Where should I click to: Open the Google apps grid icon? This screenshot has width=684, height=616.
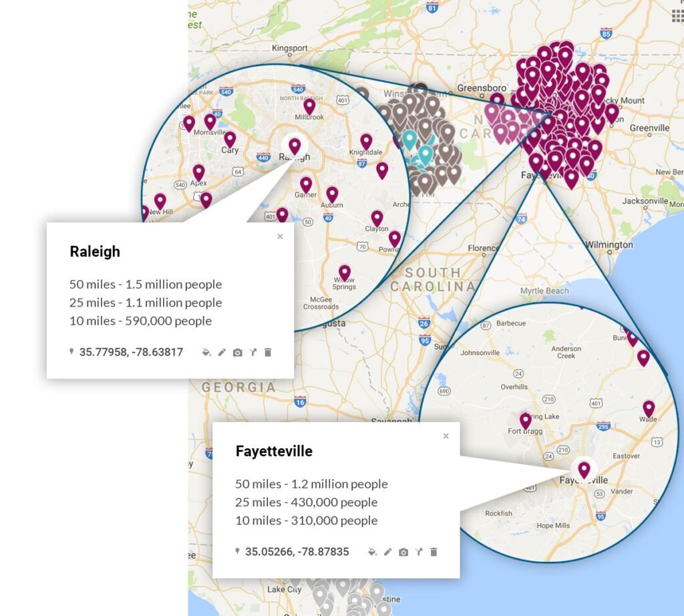coord(678,17)
